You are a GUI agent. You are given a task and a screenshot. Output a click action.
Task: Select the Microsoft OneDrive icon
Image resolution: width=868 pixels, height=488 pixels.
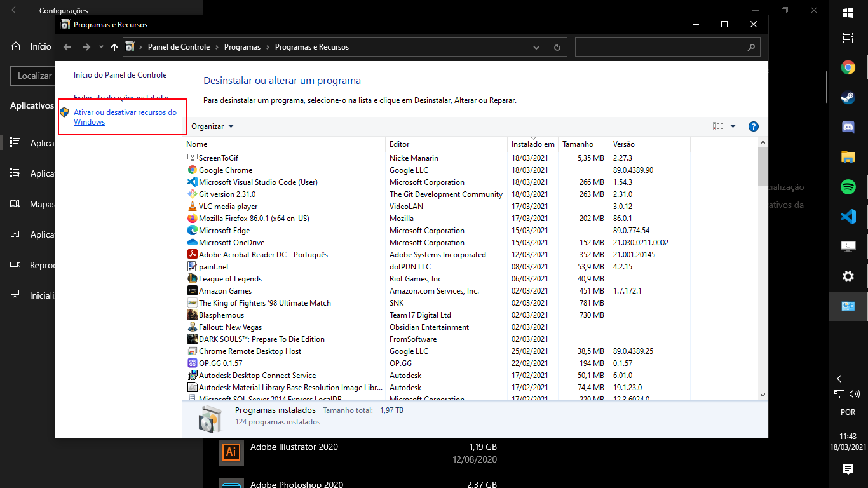tap(193, 242)
